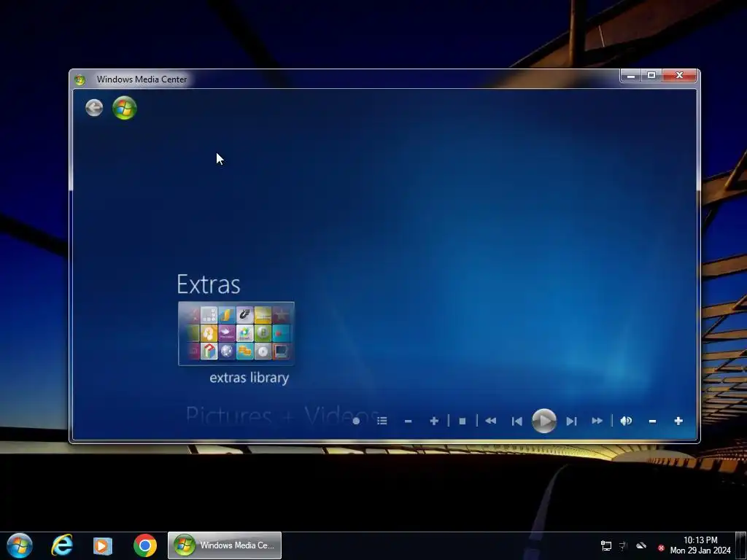The height and width of the screenshot is (560, 747).
Task: Launch Windows Media Player from taskbar
Action: 102,545
